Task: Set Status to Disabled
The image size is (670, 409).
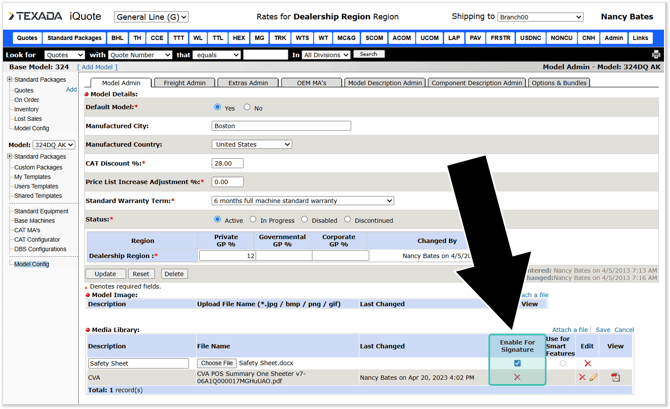Action: [306, 219]
